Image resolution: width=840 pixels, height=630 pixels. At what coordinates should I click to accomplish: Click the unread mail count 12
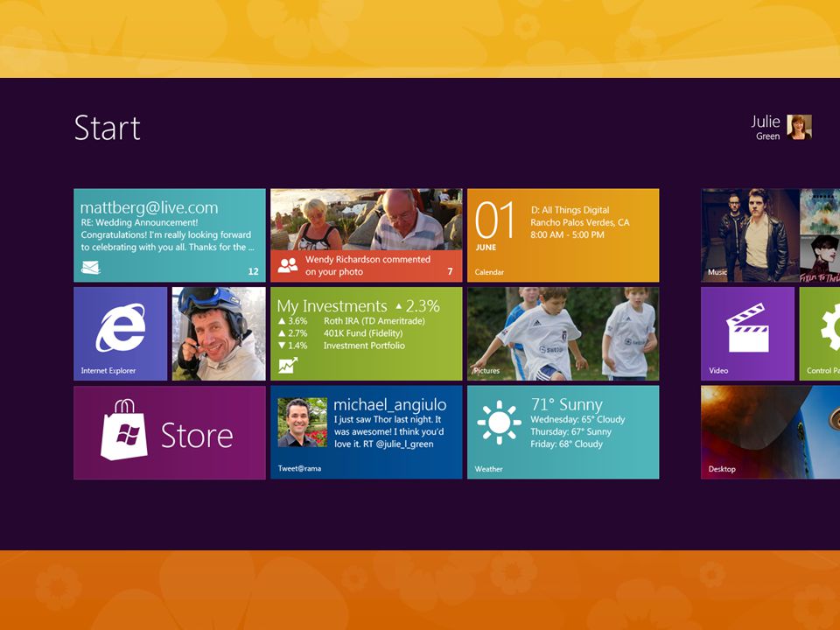[x=254, y=271]
